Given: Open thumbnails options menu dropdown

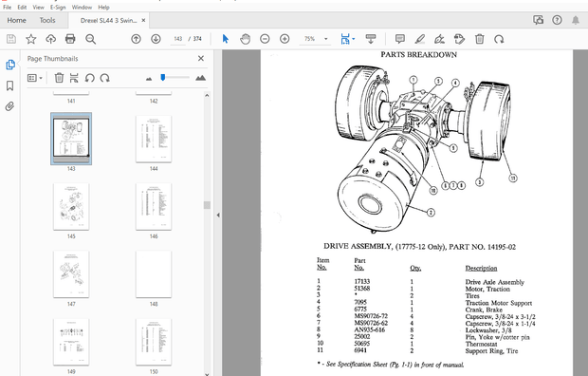Looking at the screenshot, I should tap(35, 78).
